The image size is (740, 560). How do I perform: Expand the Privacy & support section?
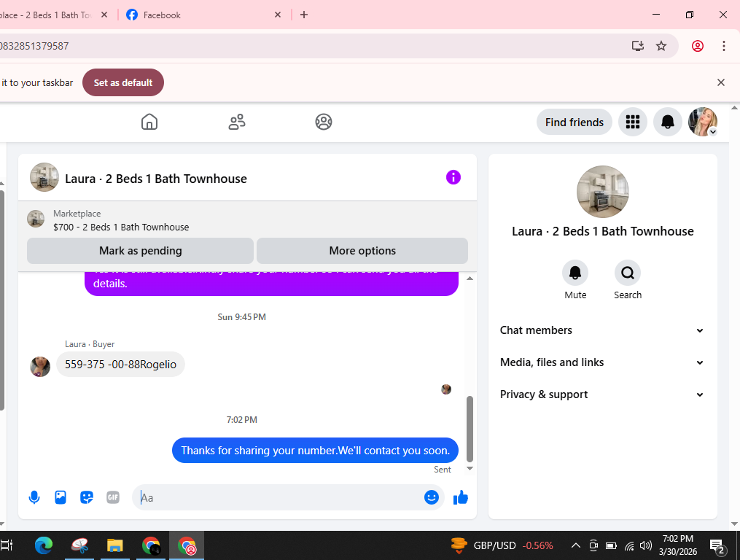coord(602,394)
